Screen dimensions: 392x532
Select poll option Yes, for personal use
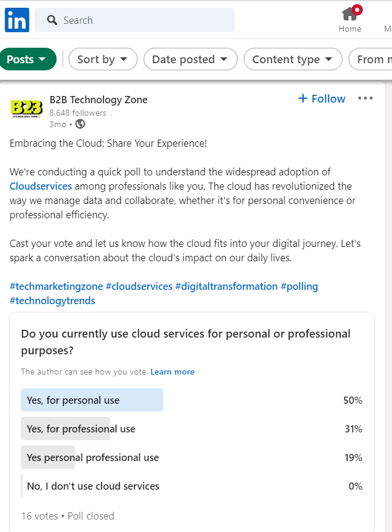pos(191,400)
